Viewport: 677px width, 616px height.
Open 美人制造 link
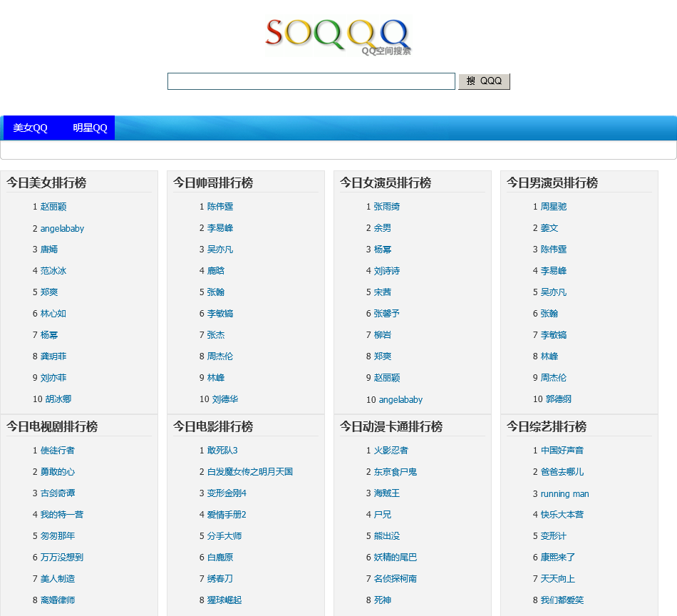tap(58, 579)
